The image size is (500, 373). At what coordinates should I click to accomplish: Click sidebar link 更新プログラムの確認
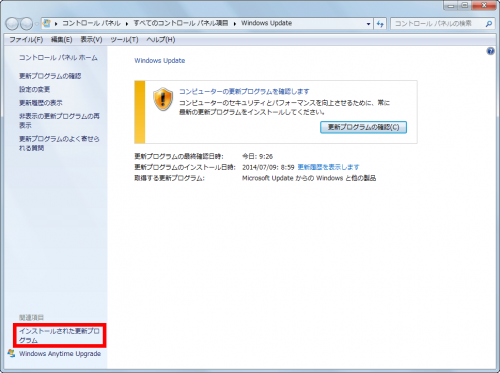[50, 76]
